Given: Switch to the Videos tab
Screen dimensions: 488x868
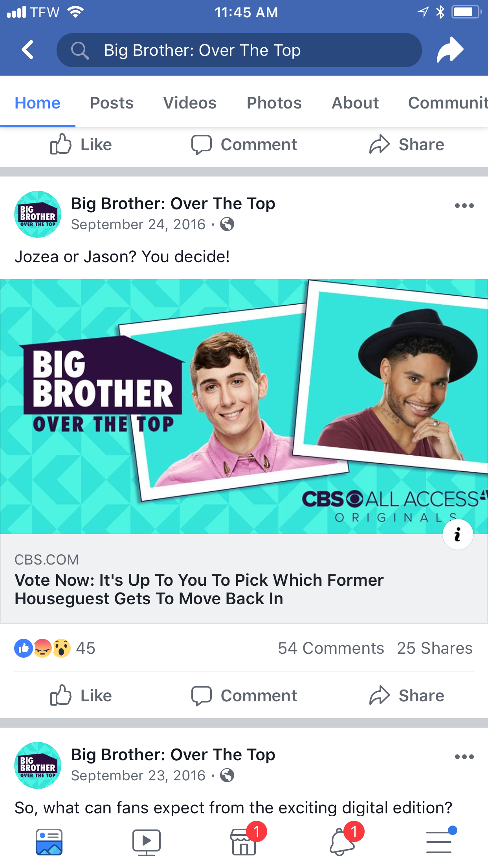Looking at the screenshot, I should point(190,103).
